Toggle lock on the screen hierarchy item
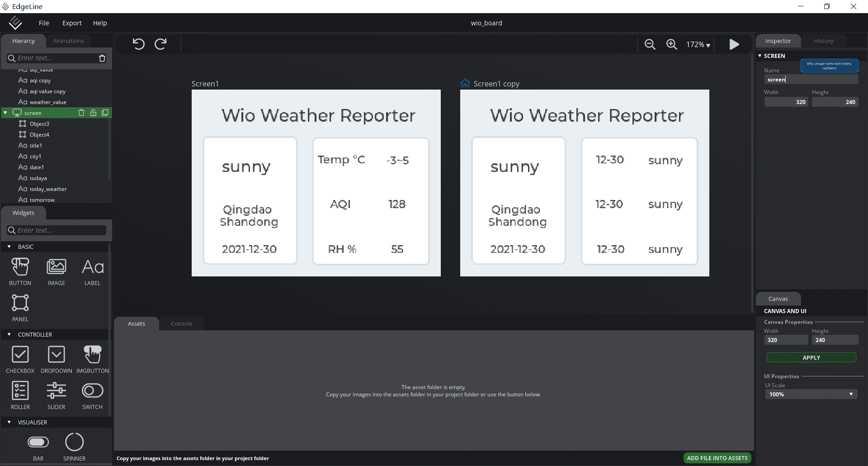 click(93, 113)
